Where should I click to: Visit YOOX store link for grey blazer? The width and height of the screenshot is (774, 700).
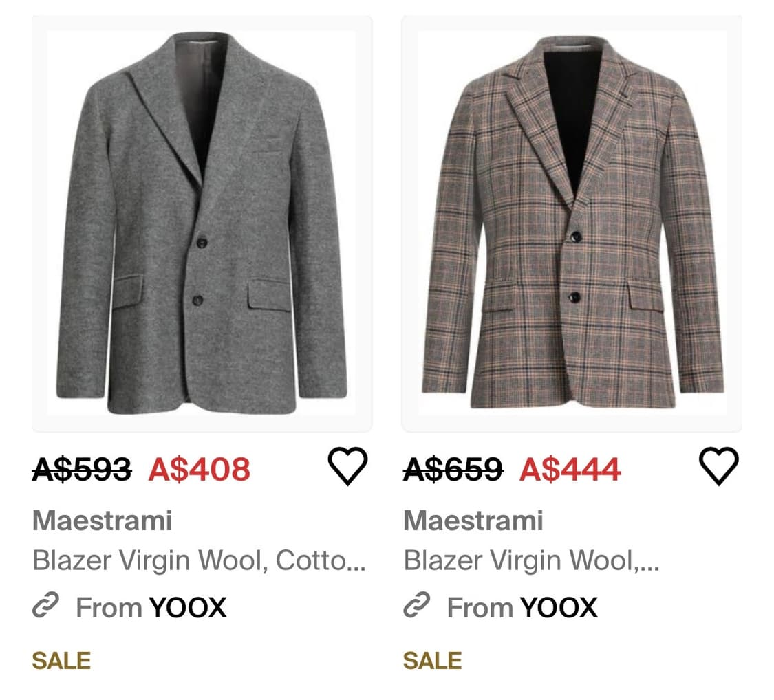pyautogui.click(x=188, y=608)
